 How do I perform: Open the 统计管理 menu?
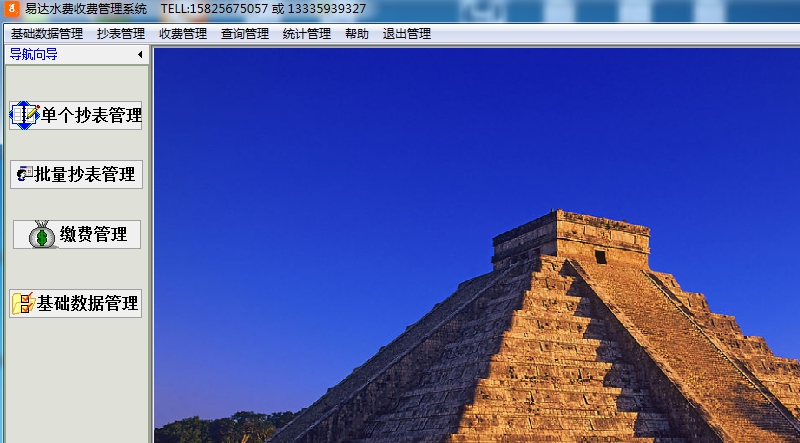307,34
